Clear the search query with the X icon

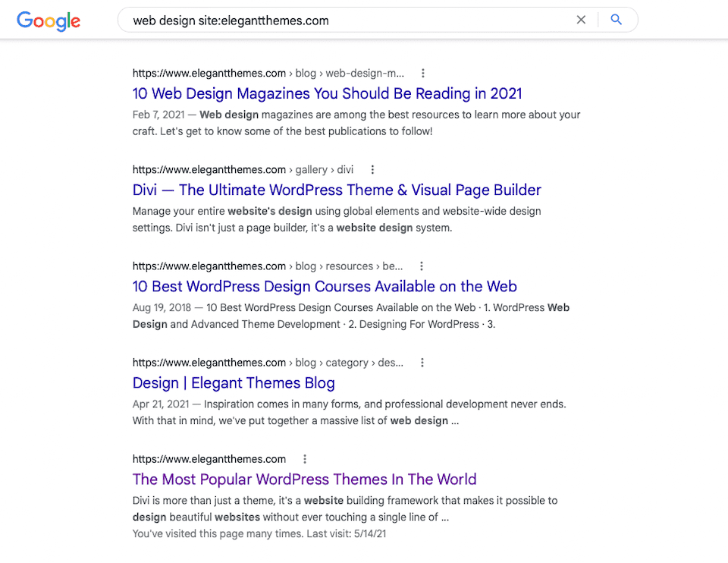(581, 20)
